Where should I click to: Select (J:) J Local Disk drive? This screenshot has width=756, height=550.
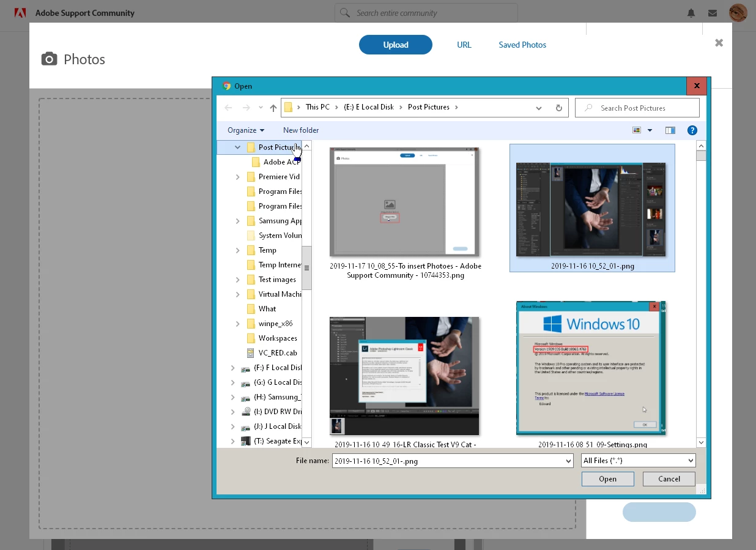click(x=272, y=426)
